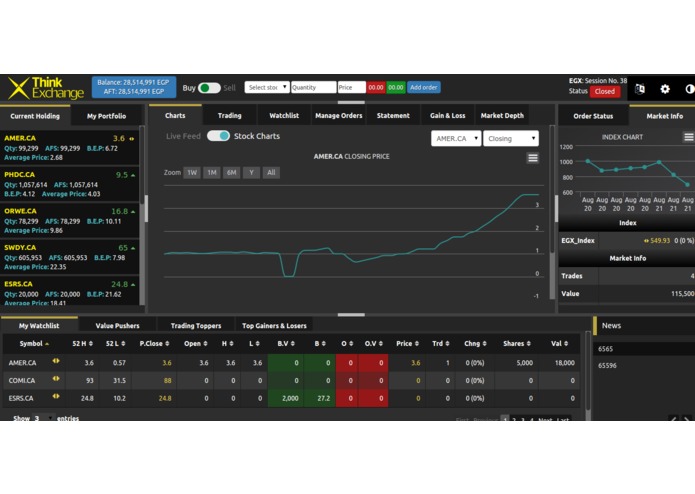Open the AMER.CA chart hamburger menu

tap(533, 158)
